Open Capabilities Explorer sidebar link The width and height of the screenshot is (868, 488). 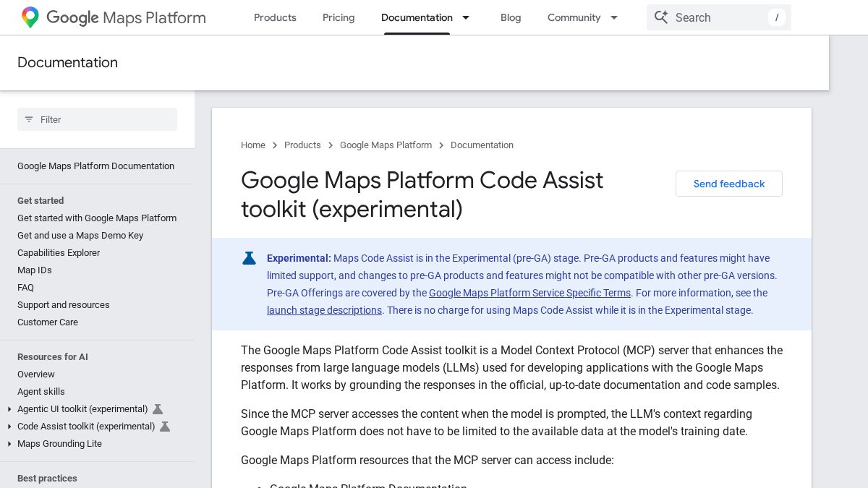pyautogui.click(x=59, y=253)
